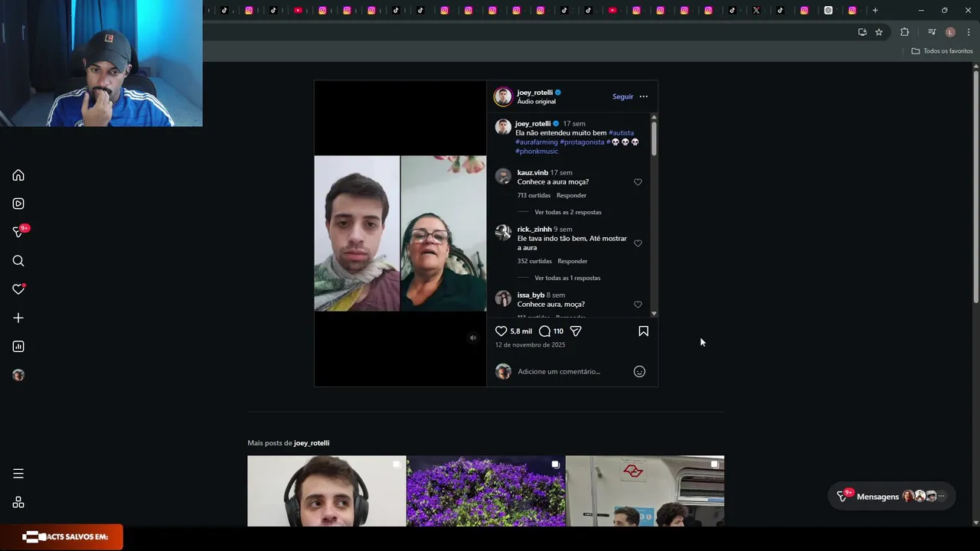This screenshot has height=551, width=980.
Task: Open joey_rotelli link in 'Mais posts de'
Action: tap(312, 443)
